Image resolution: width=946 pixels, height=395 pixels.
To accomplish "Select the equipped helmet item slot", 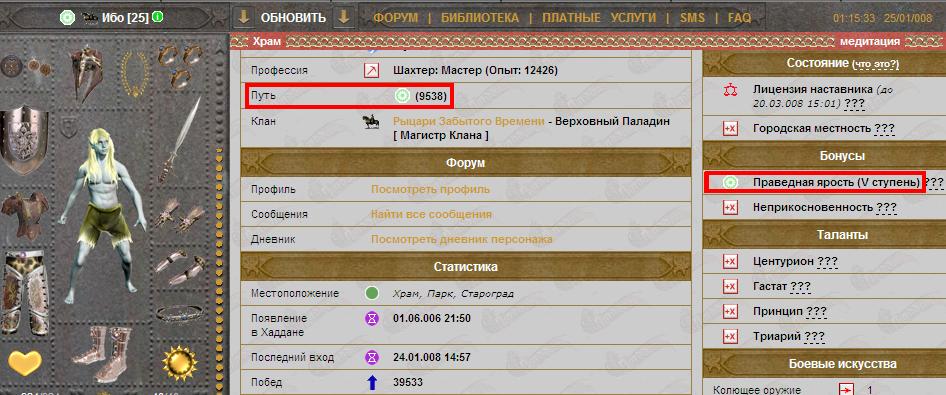I will click(x=85, y=73).
